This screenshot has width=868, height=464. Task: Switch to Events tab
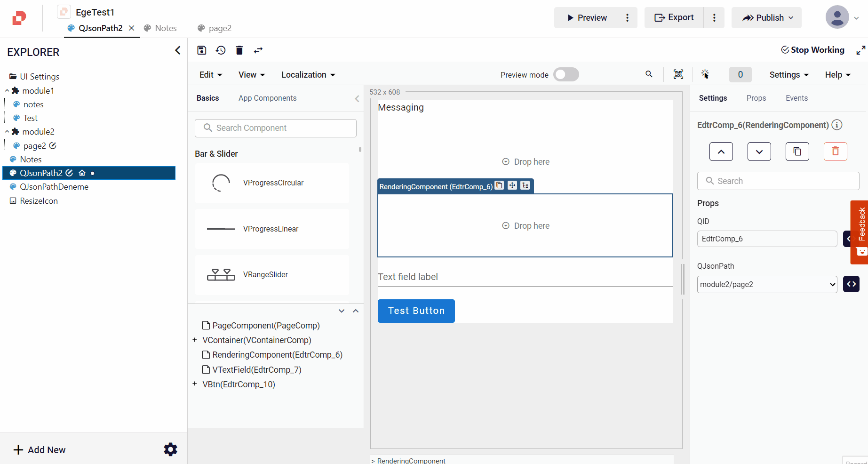[x=796, y=98]
